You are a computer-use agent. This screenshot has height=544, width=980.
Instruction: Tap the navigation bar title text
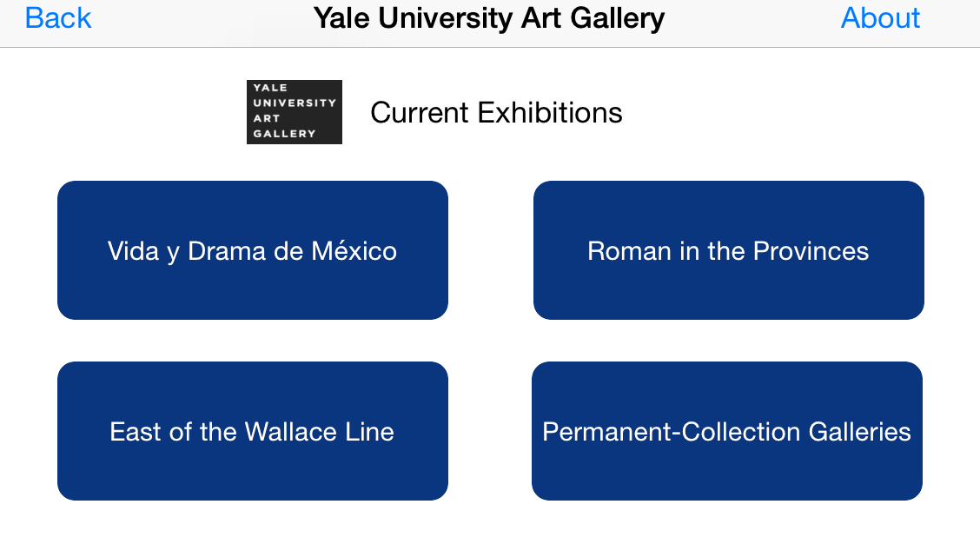click(489, 18)
